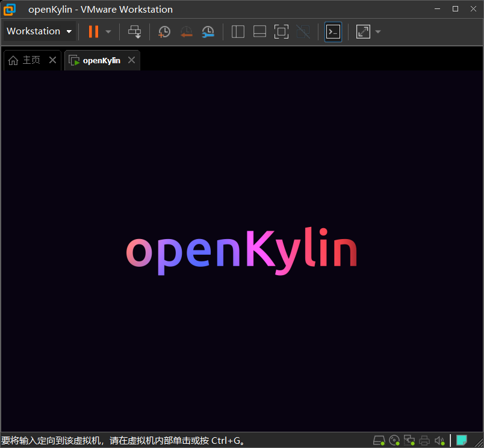
Task: Open the snapshot manager
Action: tap(208, 31)
